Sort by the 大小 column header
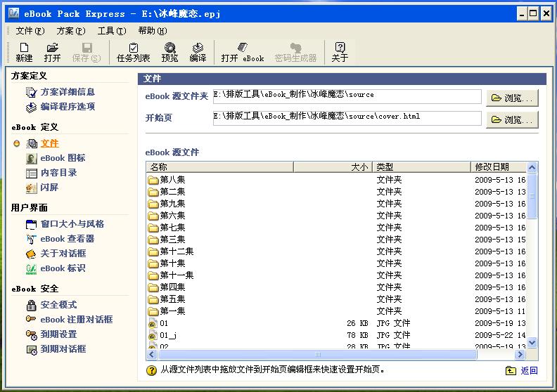Screen dimensions: 557x392 333,166
